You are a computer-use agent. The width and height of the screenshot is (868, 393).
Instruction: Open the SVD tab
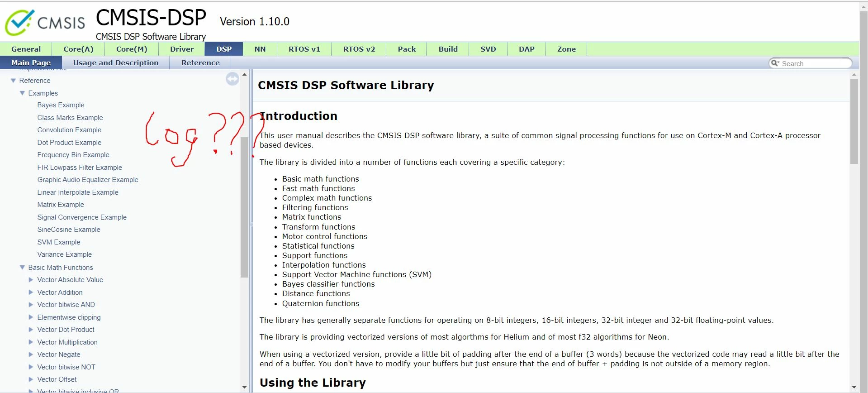pos(488,49)
